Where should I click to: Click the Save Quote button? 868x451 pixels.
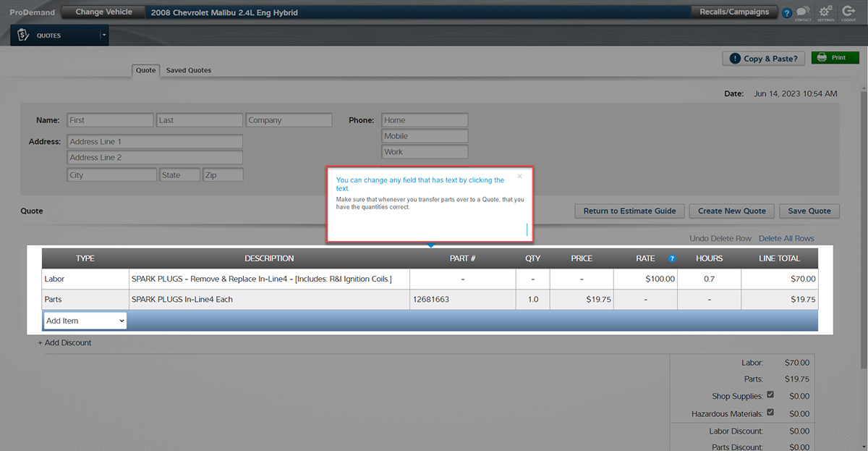[809, 211]
